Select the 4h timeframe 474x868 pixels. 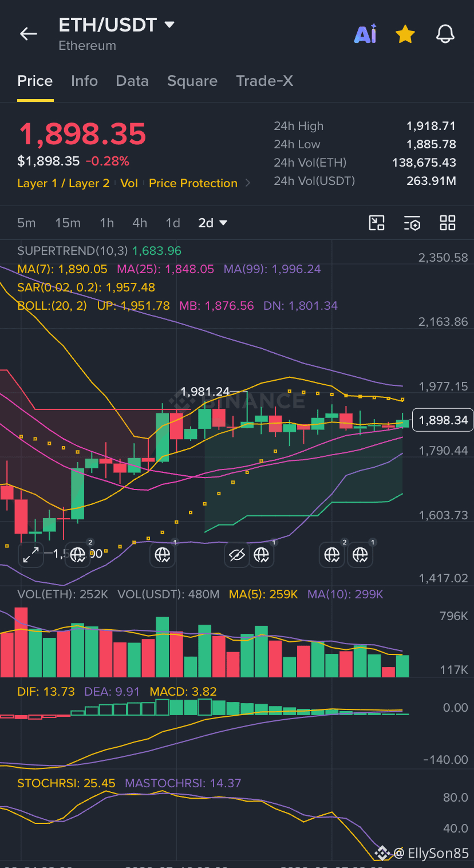140,223
